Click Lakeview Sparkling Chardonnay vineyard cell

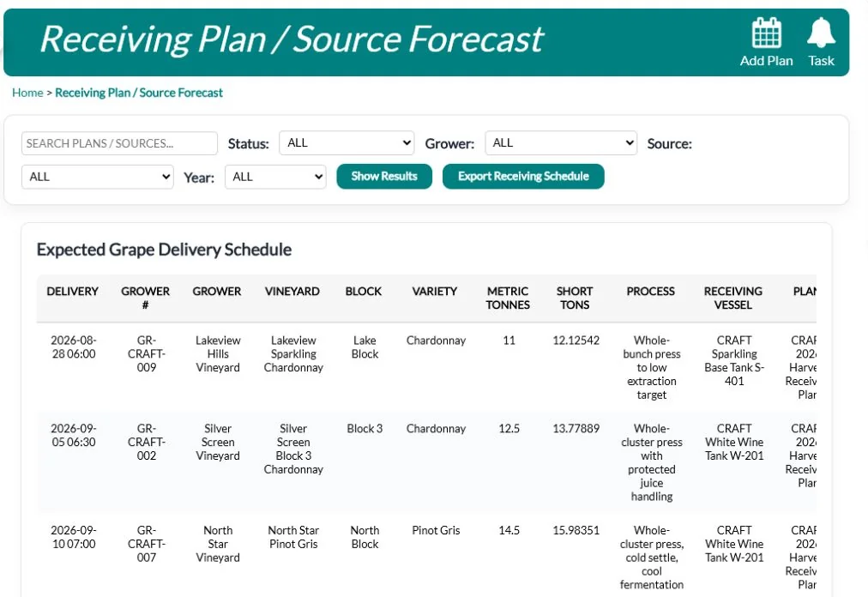point(293,354)
